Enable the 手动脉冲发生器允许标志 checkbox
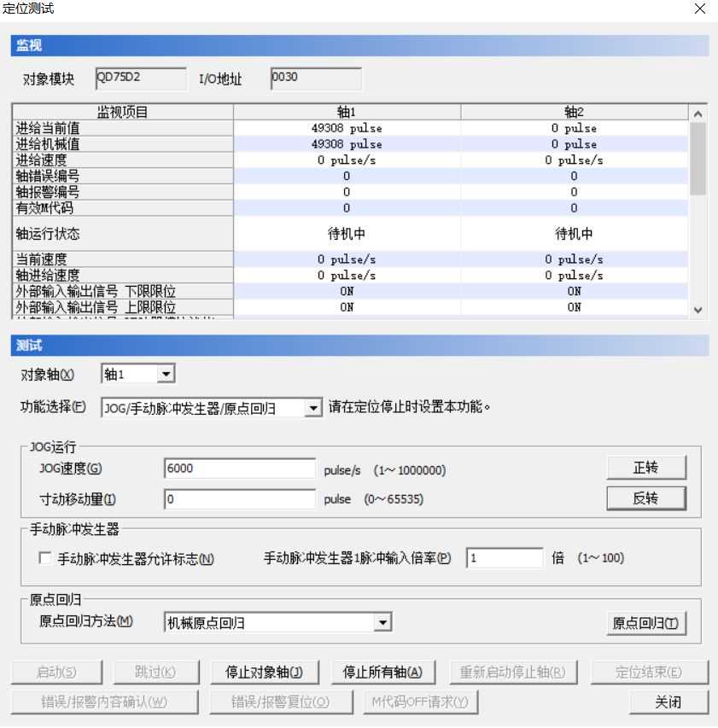Image resolution: width=718 pixels, height=728 pixels. 45,559
